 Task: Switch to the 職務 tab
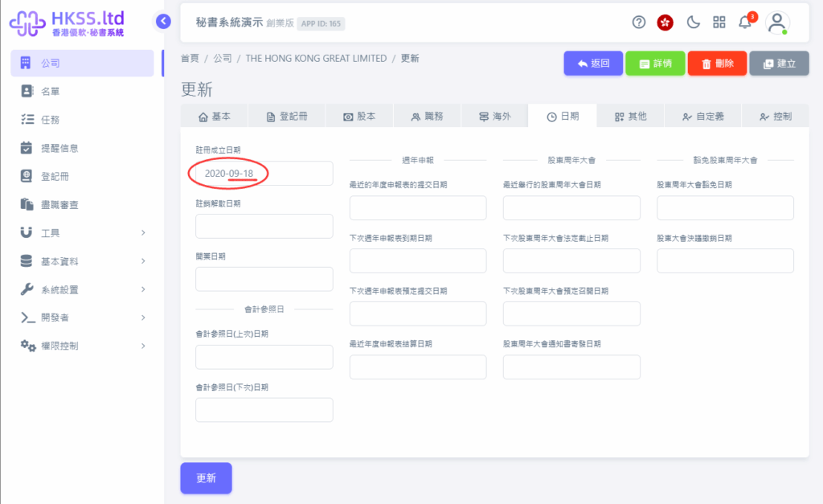point(427,117)
